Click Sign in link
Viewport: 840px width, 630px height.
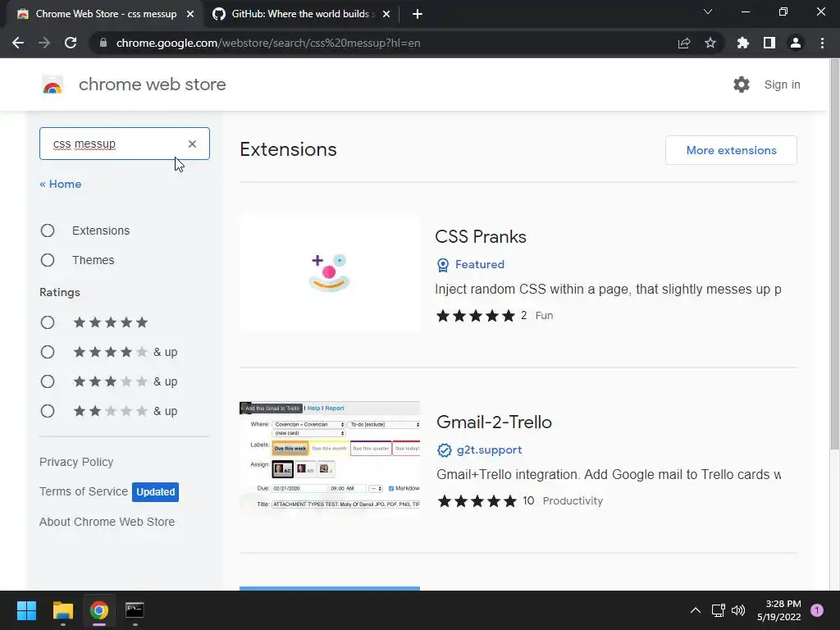click(782, 84)
